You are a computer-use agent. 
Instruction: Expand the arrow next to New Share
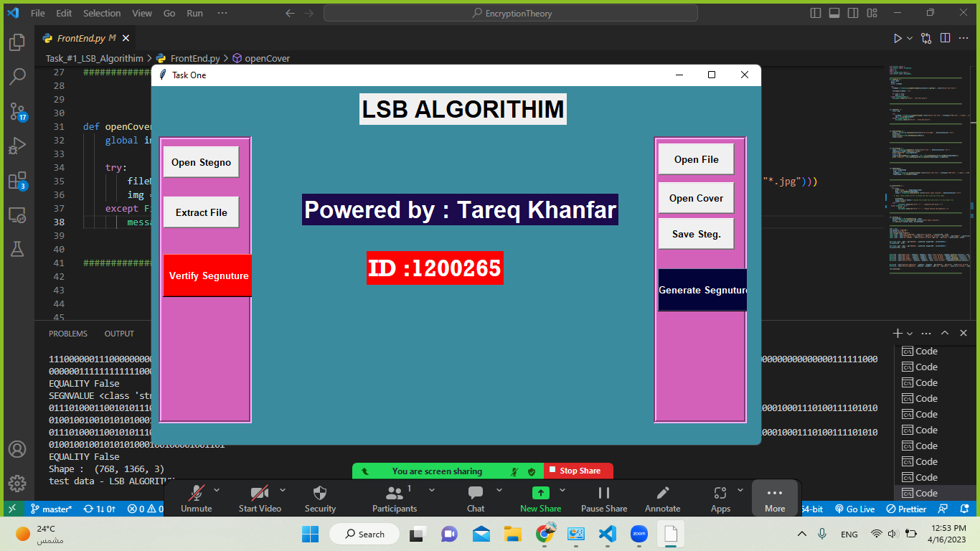tap(562, 490)
